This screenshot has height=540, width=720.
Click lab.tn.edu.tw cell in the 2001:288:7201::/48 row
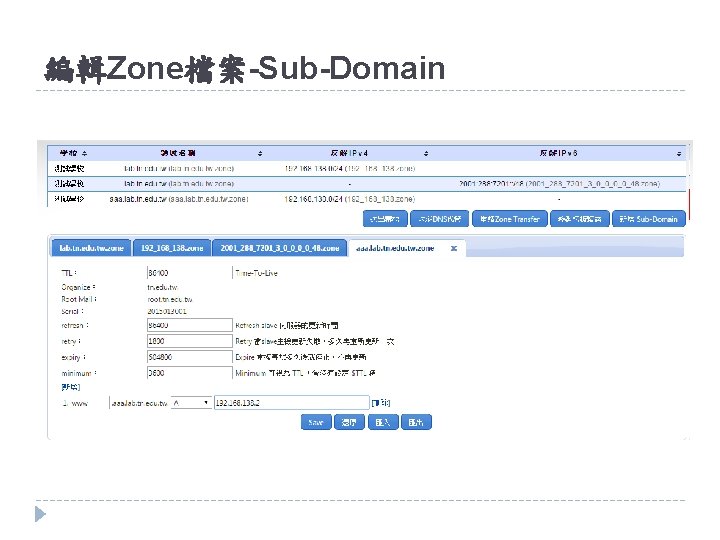[x=179, y=184]
